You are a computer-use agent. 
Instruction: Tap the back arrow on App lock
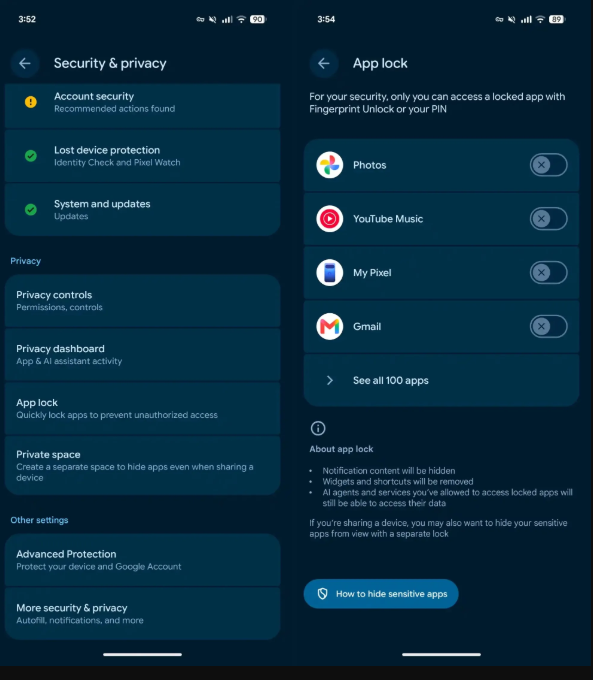click(324, 63)
